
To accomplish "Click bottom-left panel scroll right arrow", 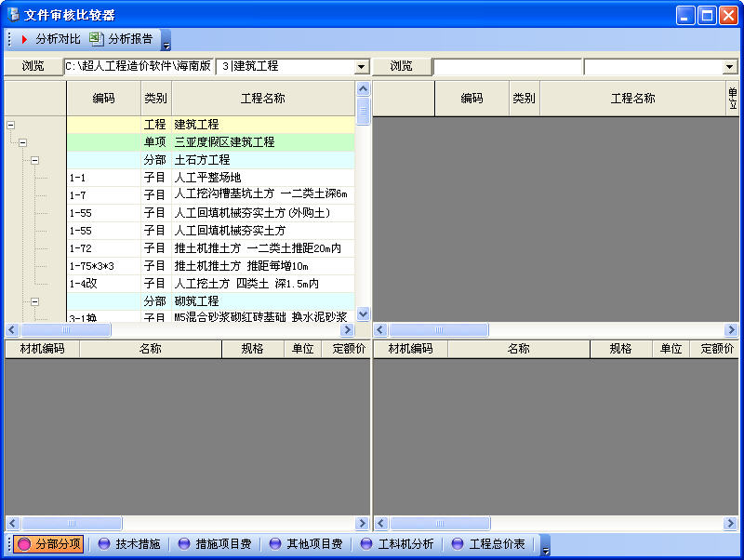I will 363,523.
